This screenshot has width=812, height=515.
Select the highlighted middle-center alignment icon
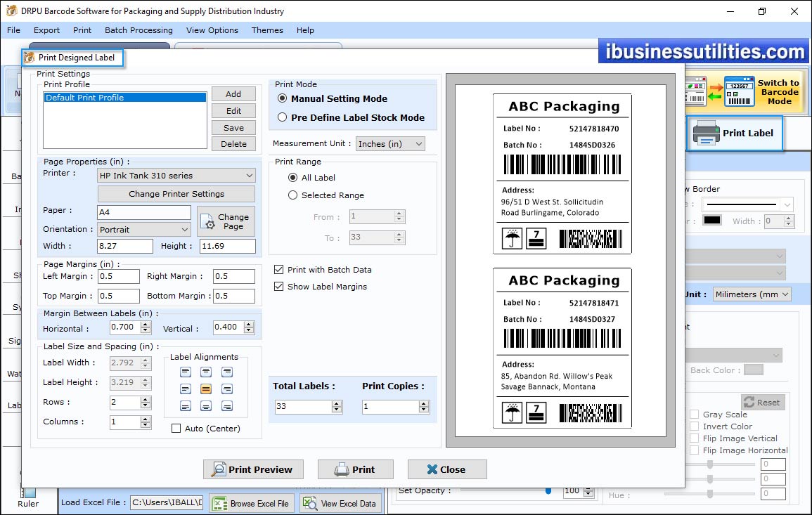[206, 389]
